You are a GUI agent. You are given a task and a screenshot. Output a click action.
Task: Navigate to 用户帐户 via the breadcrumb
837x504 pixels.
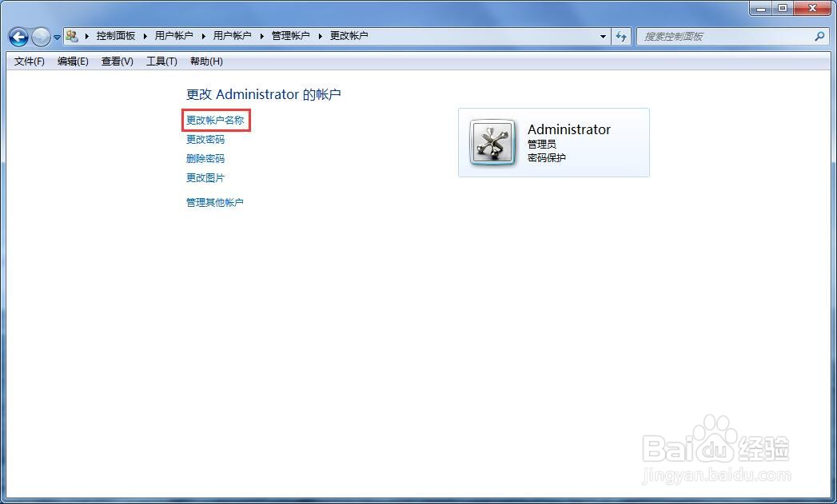point(174,36)
